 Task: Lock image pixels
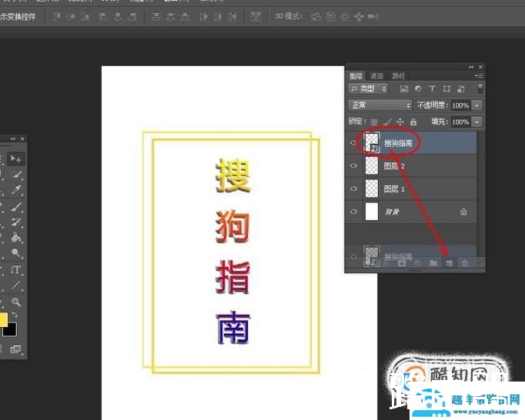[x=387, y=122]
